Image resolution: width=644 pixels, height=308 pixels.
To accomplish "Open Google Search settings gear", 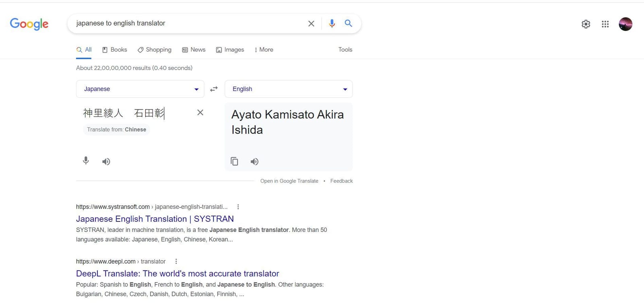I will coord(585,24).
